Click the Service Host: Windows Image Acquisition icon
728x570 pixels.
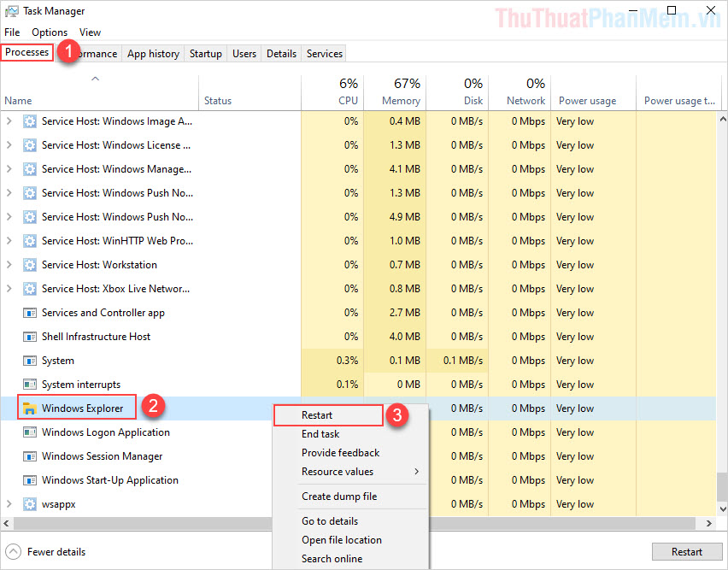30,121
